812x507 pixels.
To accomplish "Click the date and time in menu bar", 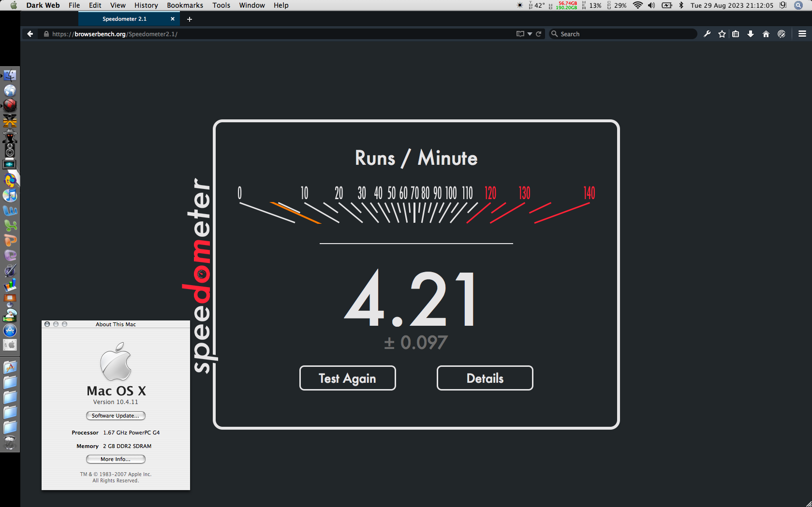I will tap(732, 5).
